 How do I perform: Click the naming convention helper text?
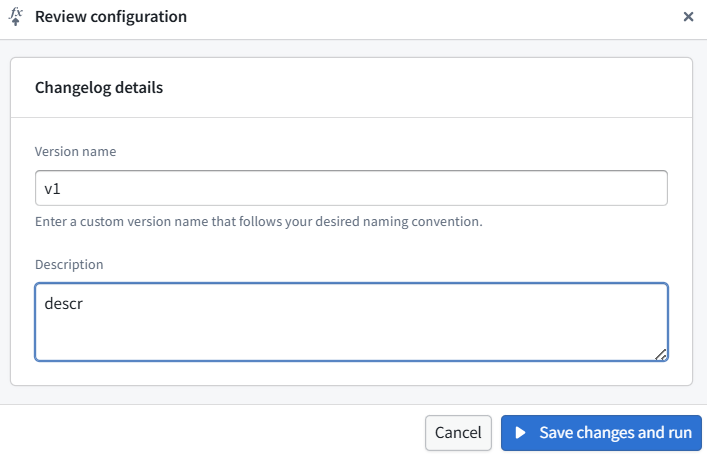[258, 221]
